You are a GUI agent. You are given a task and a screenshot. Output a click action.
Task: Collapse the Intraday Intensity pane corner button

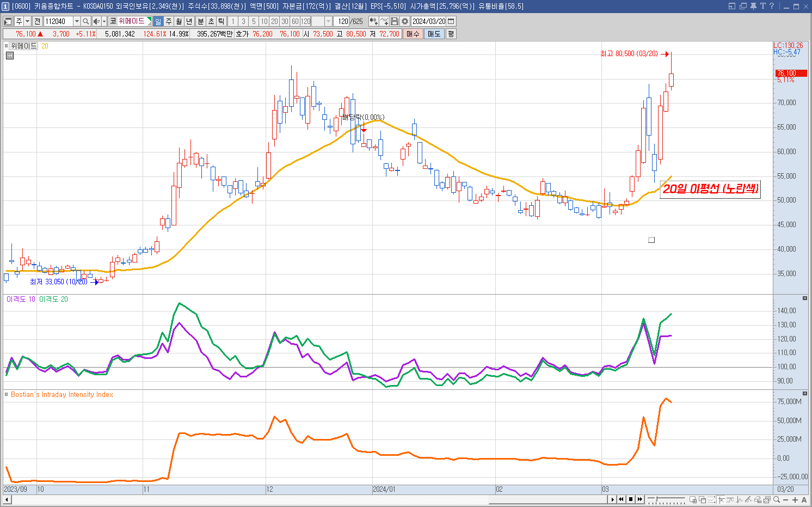click(x=805, y=393)
